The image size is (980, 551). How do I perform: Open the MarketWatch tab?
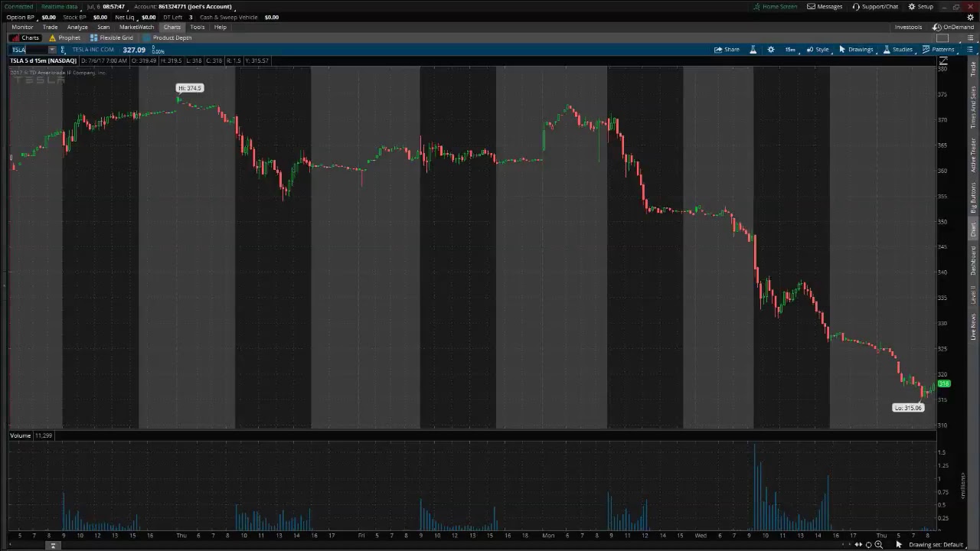[136, 27]
